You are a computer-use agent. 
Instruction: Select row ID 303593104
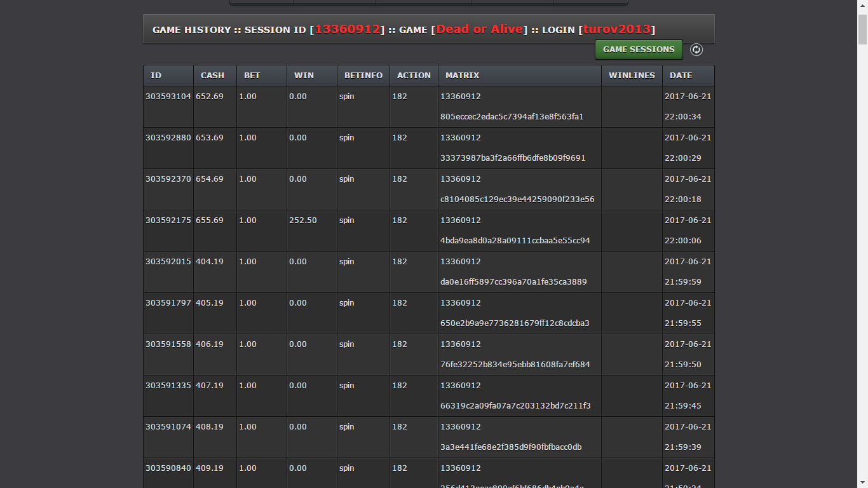tap(168, 97)
